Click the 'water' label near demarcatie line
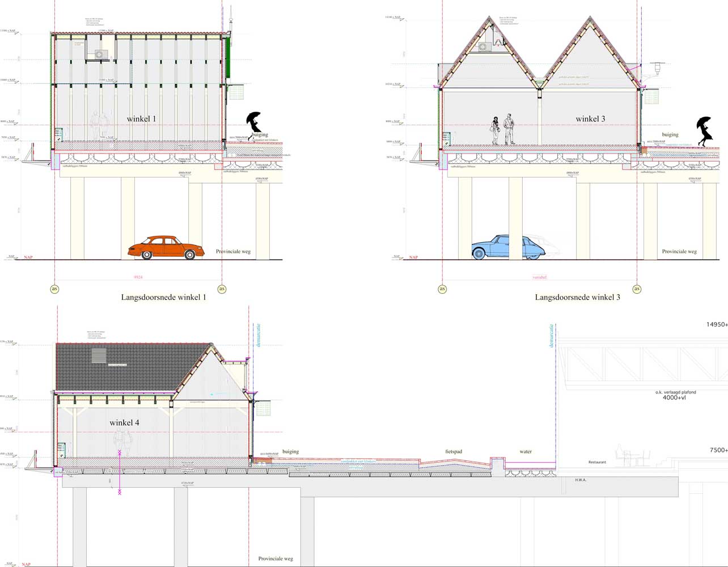Screen dimensions: 728x567 click(x=526, y=451)
